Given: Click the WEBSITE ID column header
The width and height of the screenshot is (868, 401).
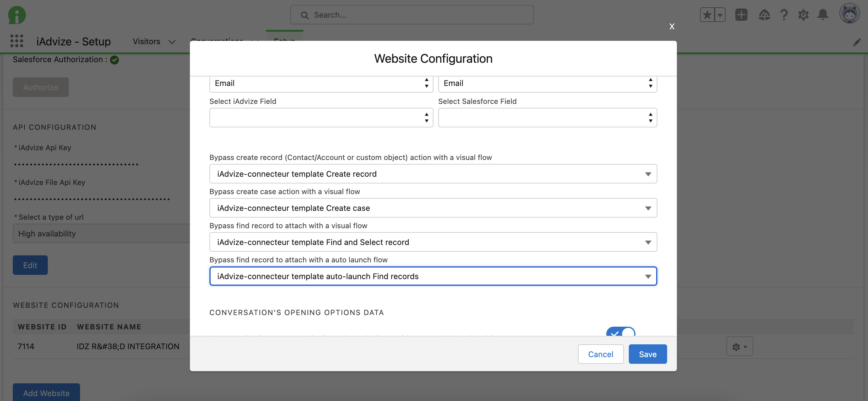Looking at the screenshot, I should coord(42,326).
